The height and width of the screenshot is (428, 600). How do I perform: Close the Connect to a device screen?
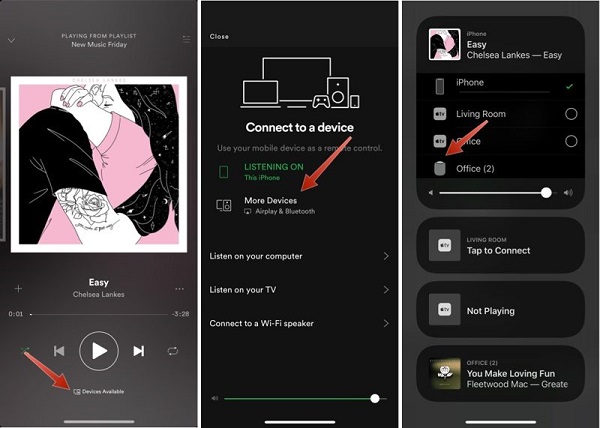point(219,36)
